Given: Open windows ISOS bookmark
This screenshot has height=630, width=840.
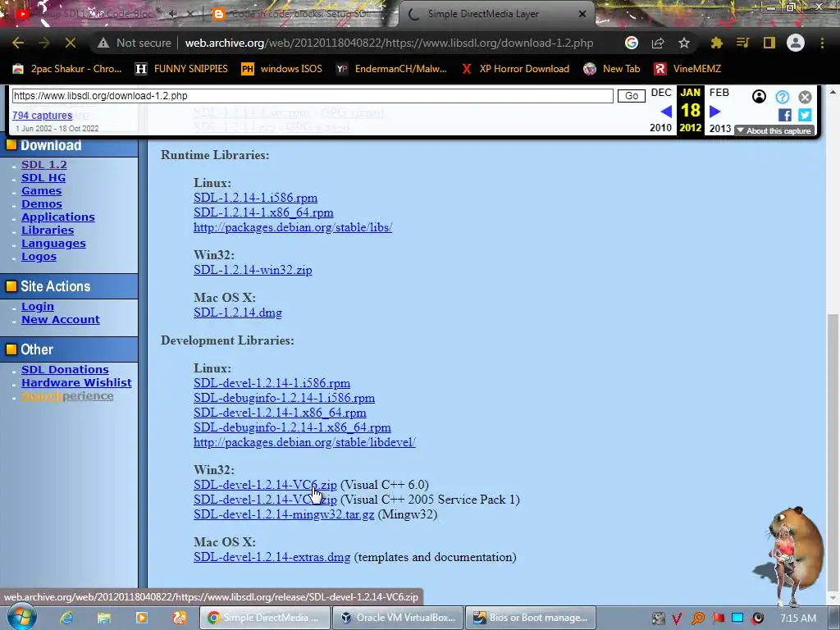Looking at the screenshot, I should (x=282, y=69).
